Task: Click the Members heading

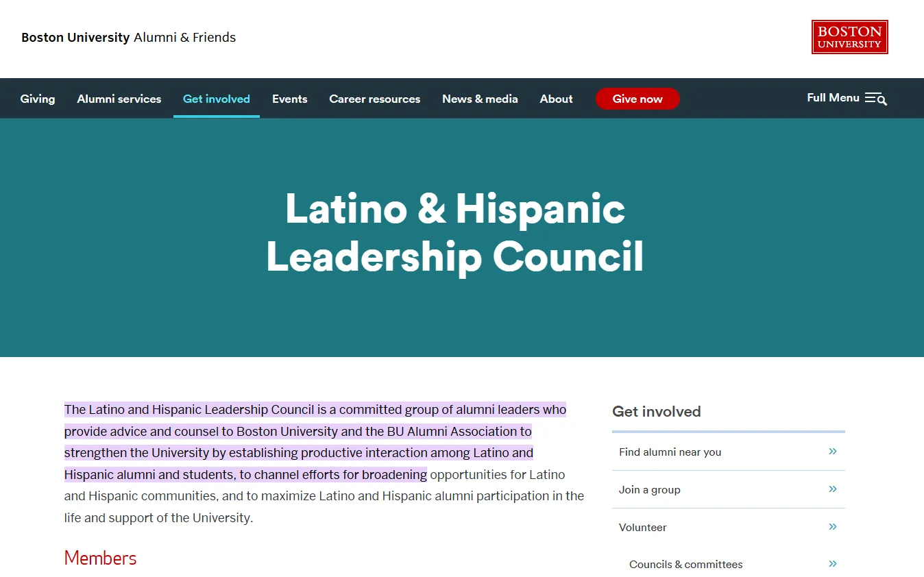Action: [x=101, y=558]
